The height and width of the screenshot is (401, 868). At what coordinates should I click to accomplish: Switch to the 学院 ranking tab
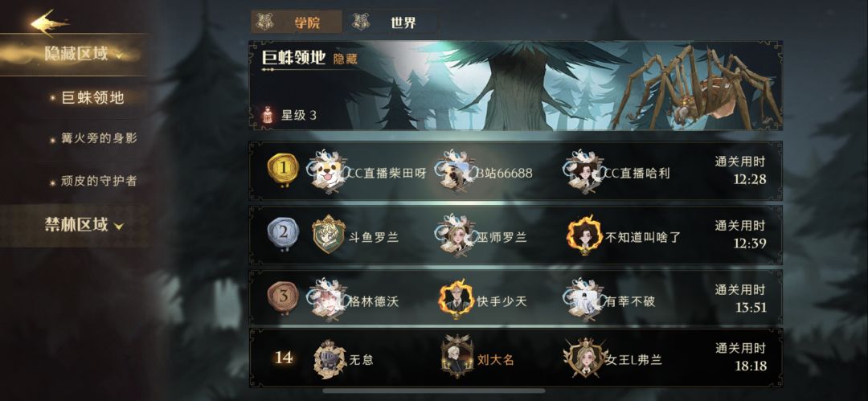pyautogui.click(x=296, y=23)
